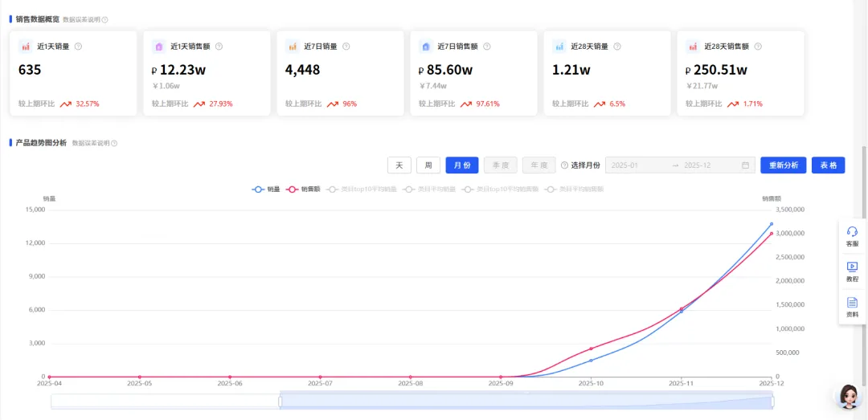Click the value ₽250.51w

717,71
